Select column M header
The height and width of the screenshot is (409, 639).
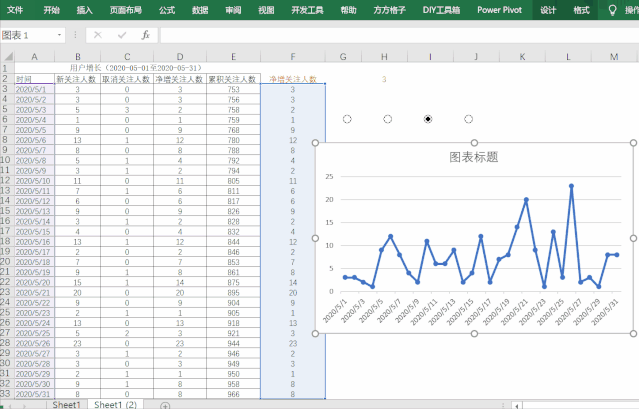coord(614,57)
